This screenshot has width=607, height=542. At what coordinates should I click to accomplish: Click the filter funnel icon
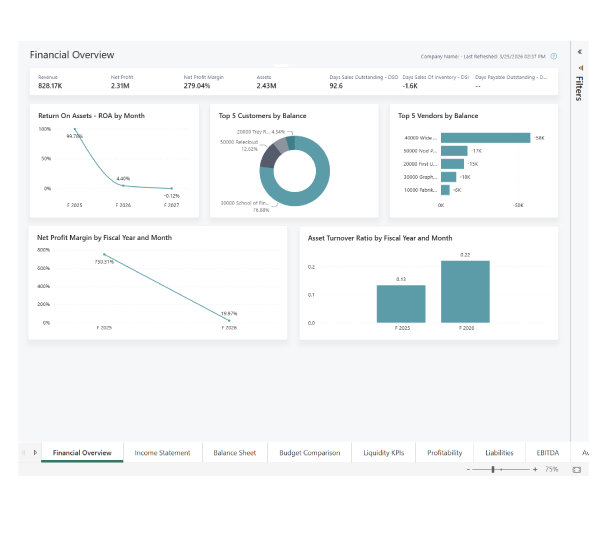[580, 68]
